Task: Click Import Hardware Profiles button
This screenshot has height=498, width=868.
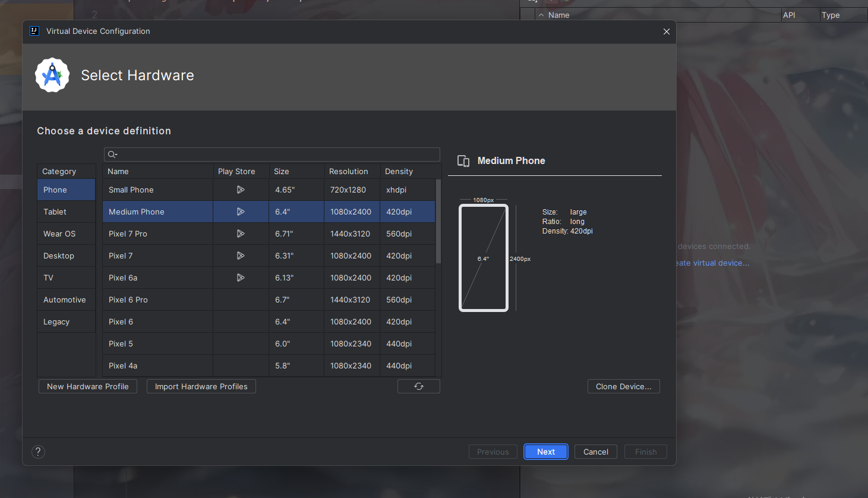Action: (x=201, y=386)
